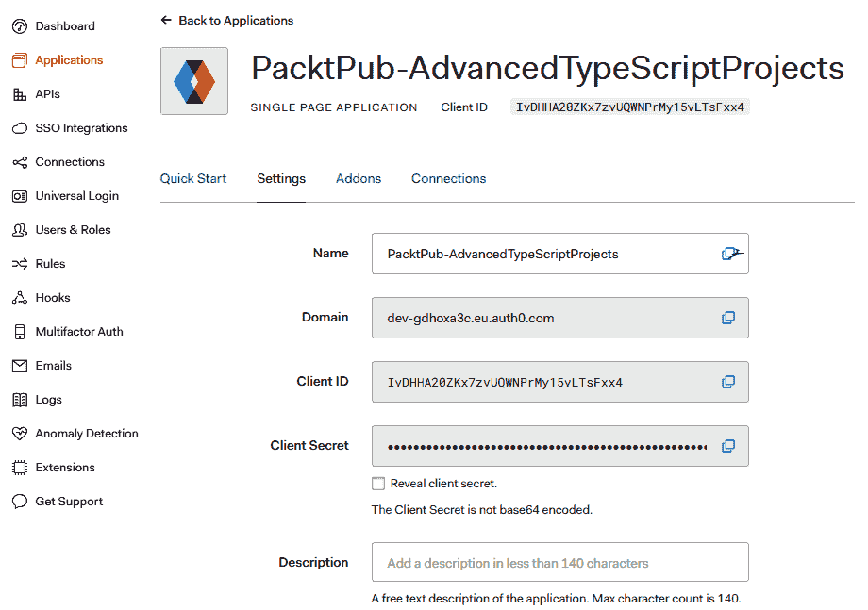The image size is (868, 610).
Task: Click the masked Client Secret field
Action: (560, 446)
